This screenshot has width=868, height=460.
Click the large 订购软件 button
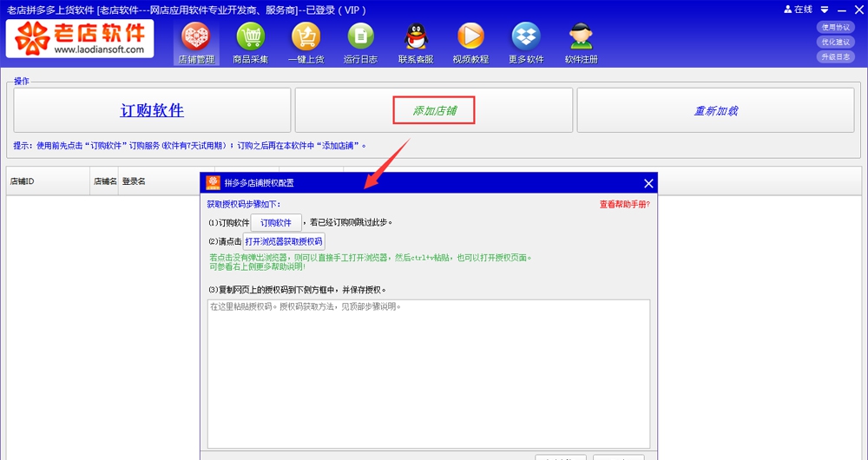click(x=152, y=110)
